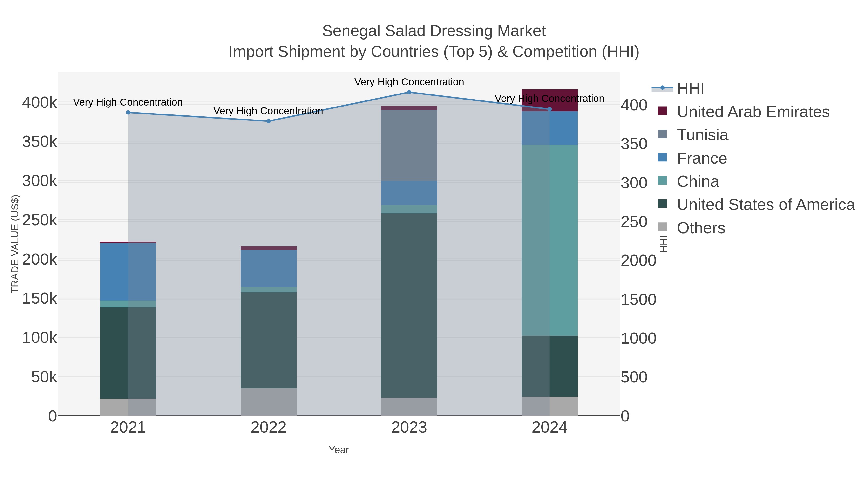Viewport: 868px width, 488px height.
Task: Click the Others gray legend swatch
Action: 662,227
